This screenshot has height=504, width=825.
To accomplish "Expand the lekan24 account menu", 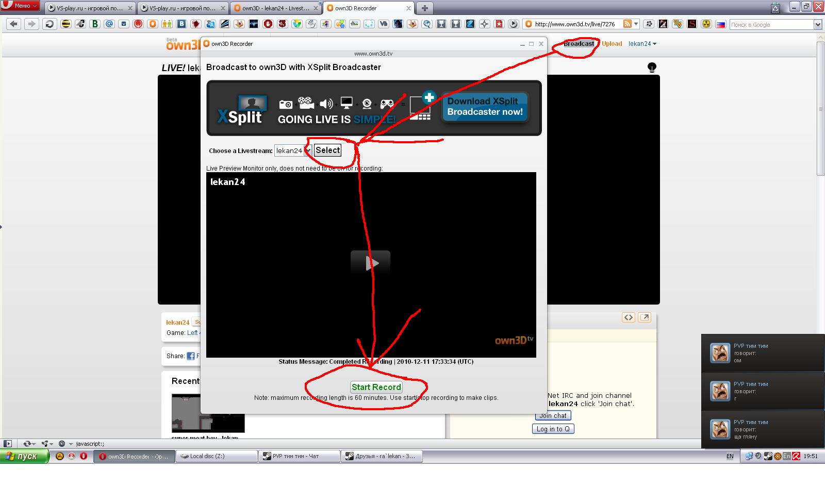I will pyautogui.click(x=642, y=44).
